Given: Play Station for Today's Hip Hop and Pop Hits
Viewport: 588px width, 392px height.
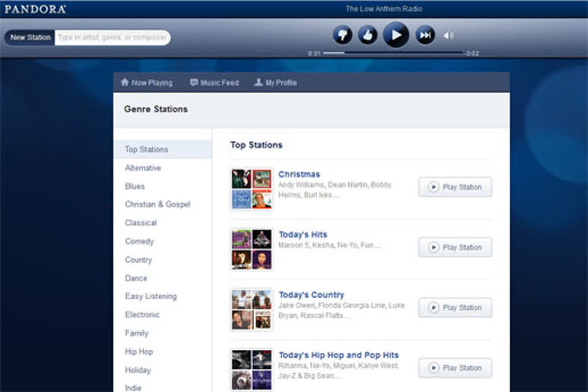Looking at the screenshot, I should pyautogui.click(x=455, y=368).
